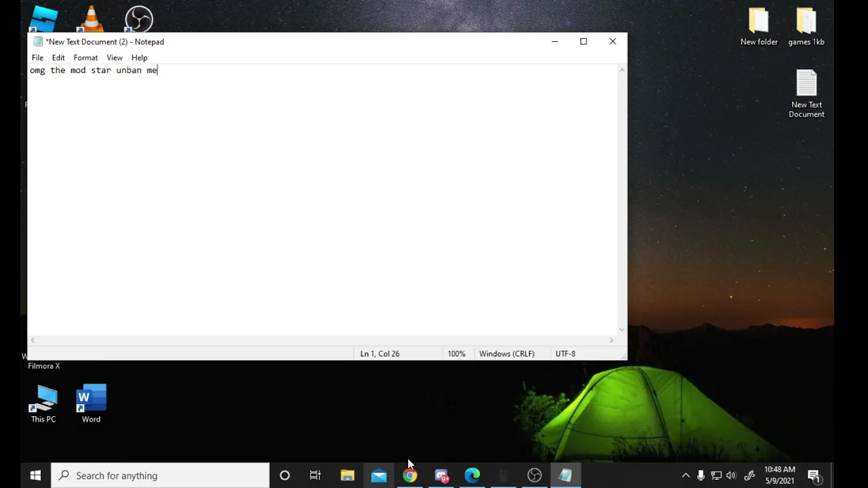Open the Edit menu in Notepad

pos(58,58)
